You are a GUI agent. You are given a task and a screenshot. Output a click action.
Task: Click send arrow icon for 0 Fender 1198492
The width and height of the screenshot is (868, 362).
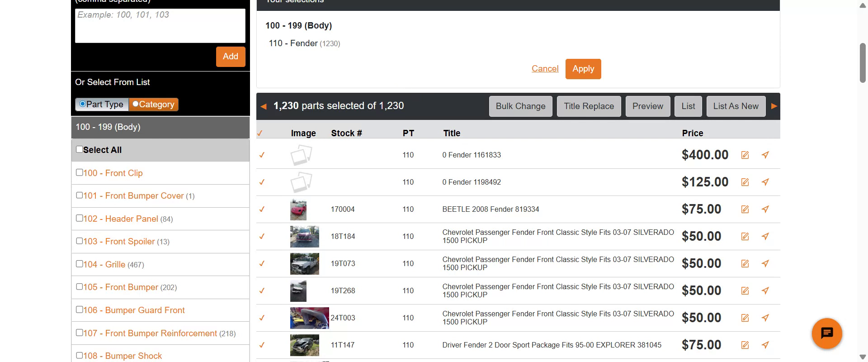(x=765, y=182)
